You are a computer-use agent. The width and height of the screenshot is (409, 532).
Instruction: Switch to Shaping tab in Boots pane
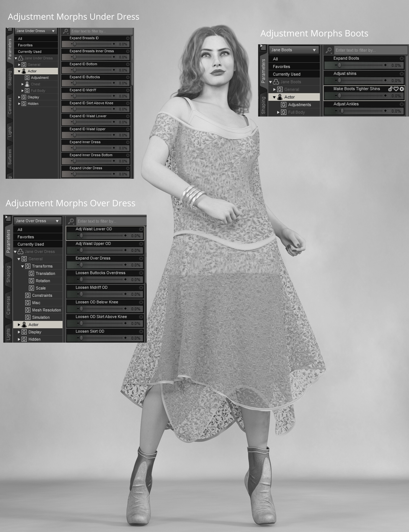coord(263,105)
